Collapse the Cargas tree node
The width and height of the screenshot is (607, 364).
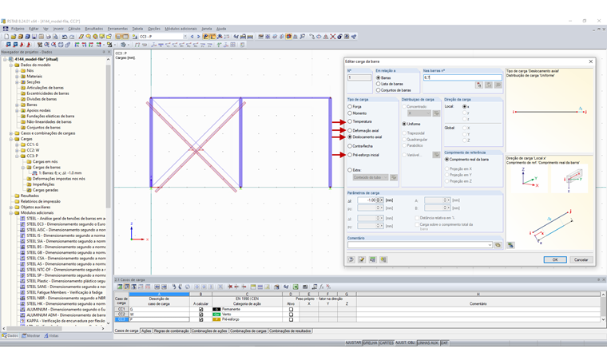(11, 139)
